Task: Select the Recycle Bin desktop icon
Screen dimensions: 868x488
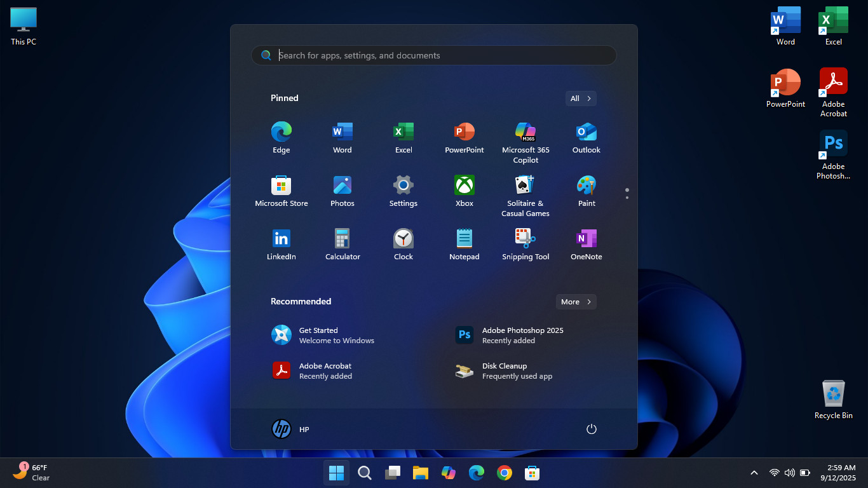Action: pos(834,400)
